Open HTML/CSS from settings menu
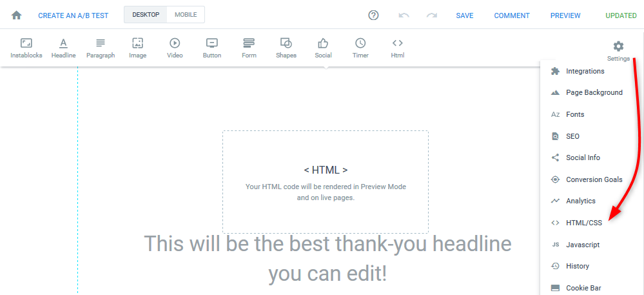This screenshot has height=295, width=644. (x=582, y=223)
